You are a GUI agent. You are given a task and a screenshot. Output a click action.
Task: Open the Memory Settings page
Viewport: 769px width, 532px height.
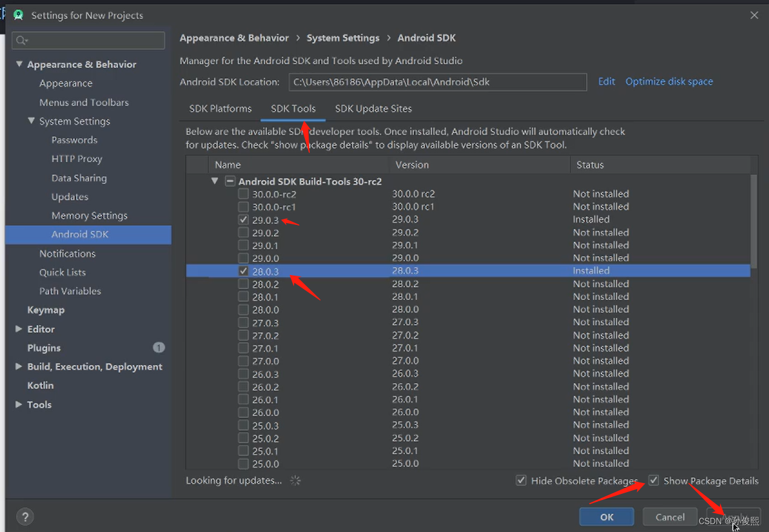[90, 215]
